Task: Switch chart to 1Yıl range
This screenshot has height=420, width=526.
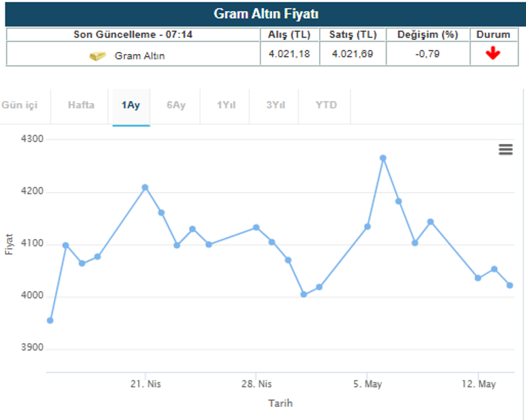Action: click(x=227, y=105)
